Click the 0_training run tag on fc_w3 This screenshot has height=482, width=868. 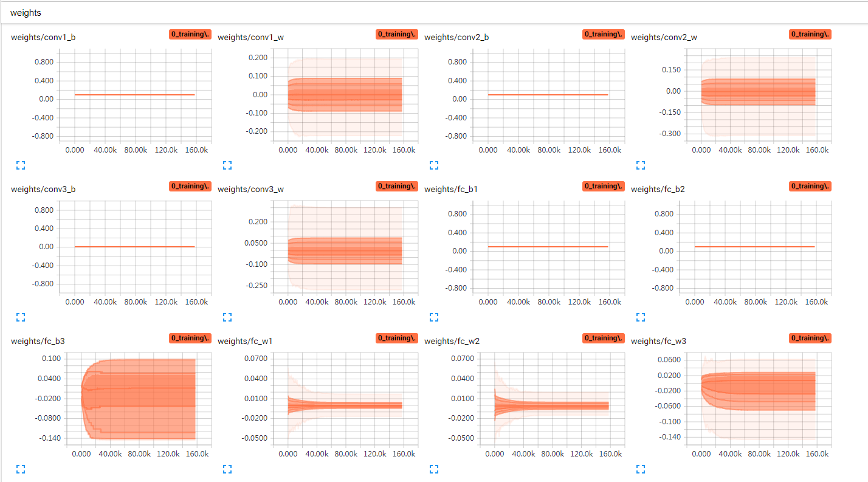coord(810,338)
